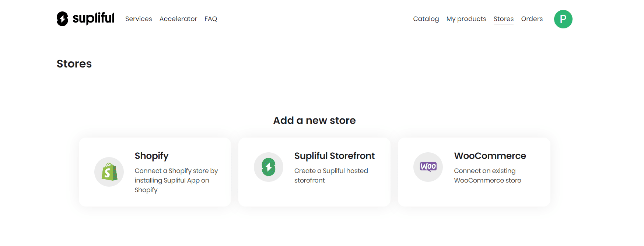The height and width of the screenshot is (246, 644).
Task: Click the Supliful lightning bolt logo
Action: (x=63, y=18)
